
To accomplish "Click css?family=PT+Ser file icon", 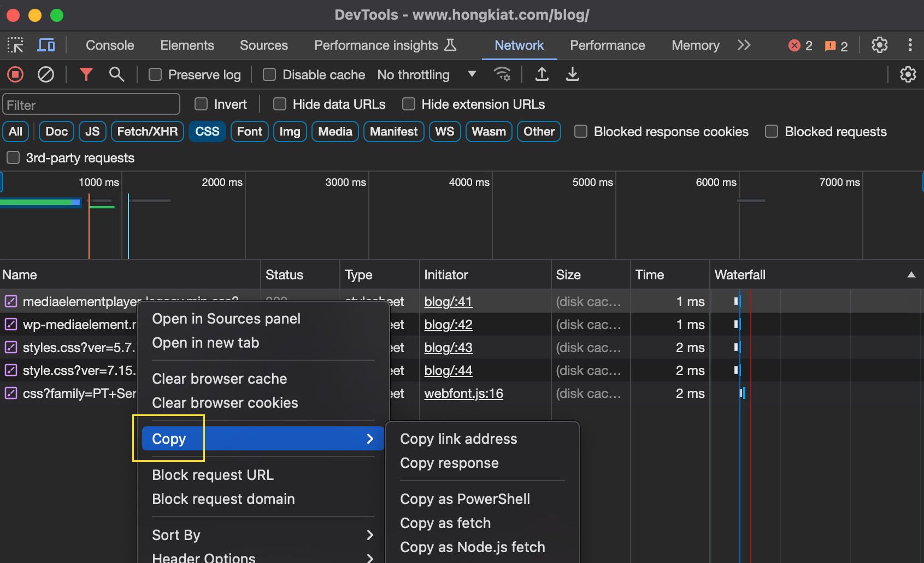I will pos(11,393).
